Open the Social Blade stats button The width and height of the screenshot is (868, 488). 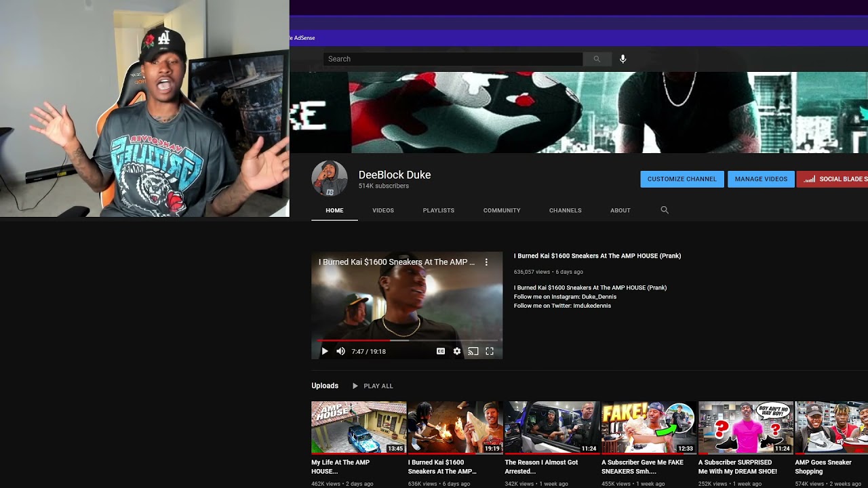coord(833,179)
